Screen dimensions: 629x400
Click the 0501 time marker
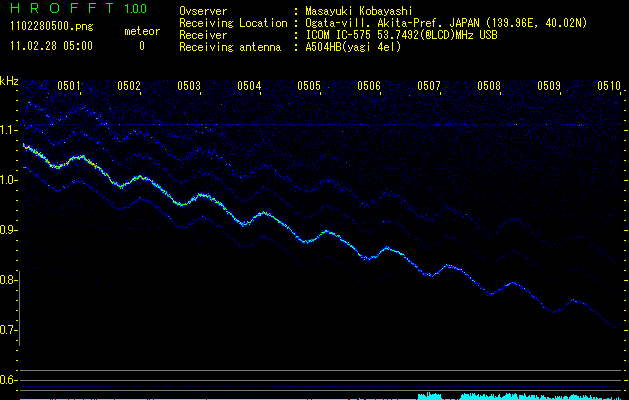pyautogui.click(x=69, y=85)
